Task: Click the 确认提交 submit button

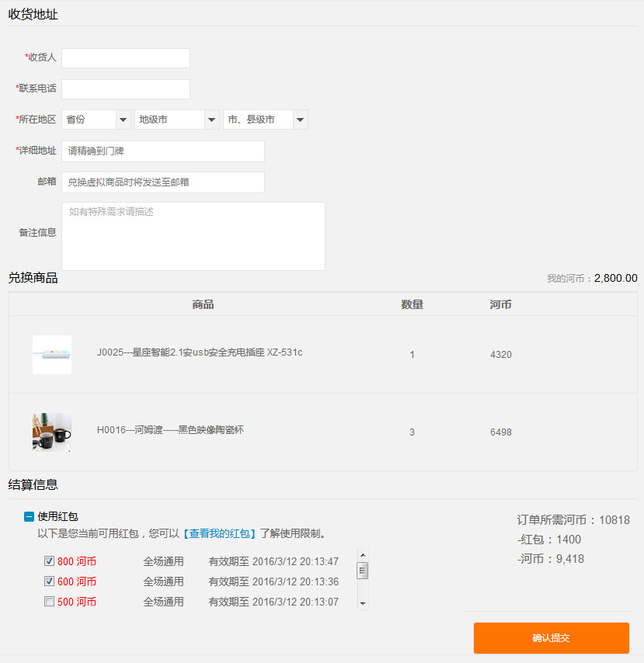Action: click(552, 638)
